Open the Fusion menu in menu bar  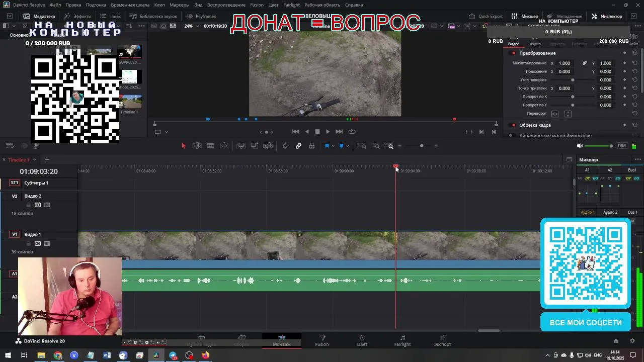coord(257,5)
